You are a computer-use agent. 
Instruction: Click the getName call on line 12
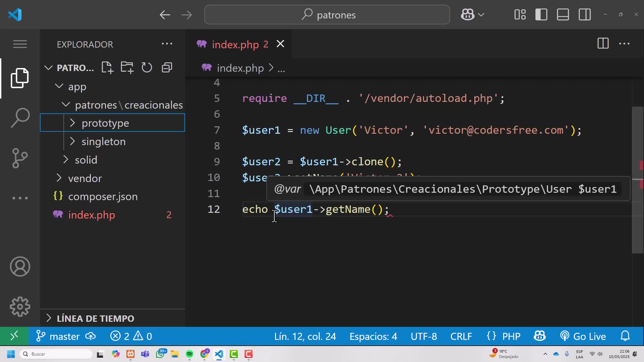coord(348,209)
